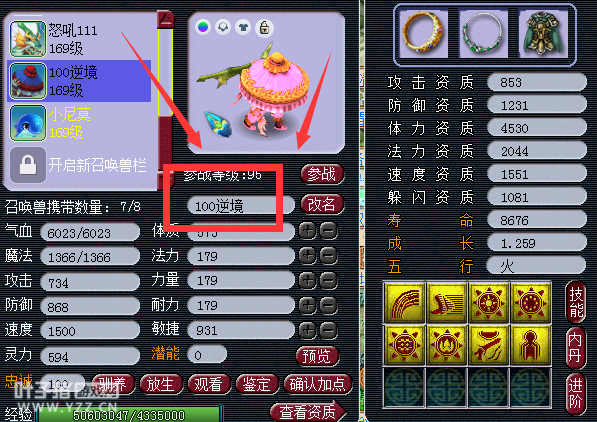Click the shirt outfit icon in preview
This screenshot has height=422, width=597.
tap(244, 27)
